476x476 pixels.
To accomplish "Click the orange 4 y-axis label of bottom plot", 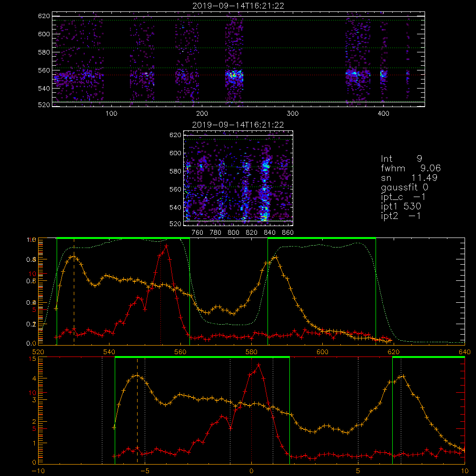I will coord(34,378).
